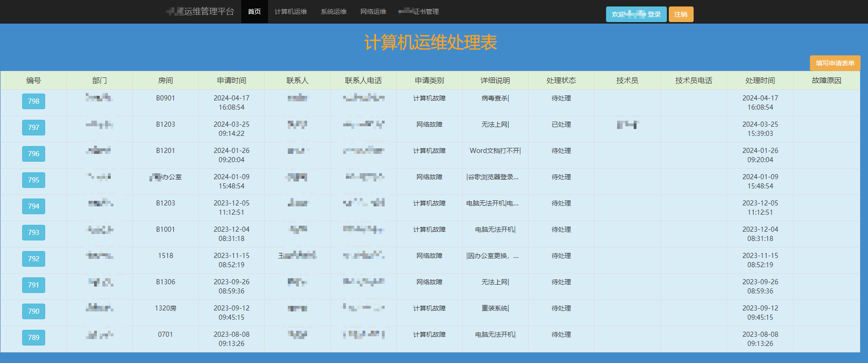Click the 详细说明 column header
The width and height of the screenshot is (868, 363).
pos(495,81)
